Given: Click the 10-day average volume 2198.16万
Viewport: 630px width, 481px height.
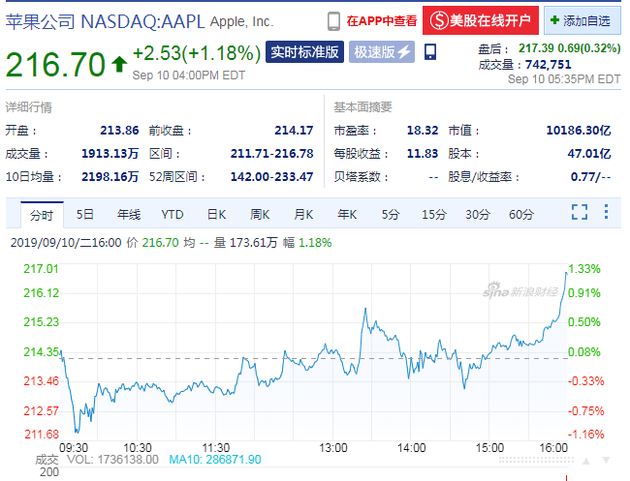Looking at the screenshot, I should click(110, 176).
